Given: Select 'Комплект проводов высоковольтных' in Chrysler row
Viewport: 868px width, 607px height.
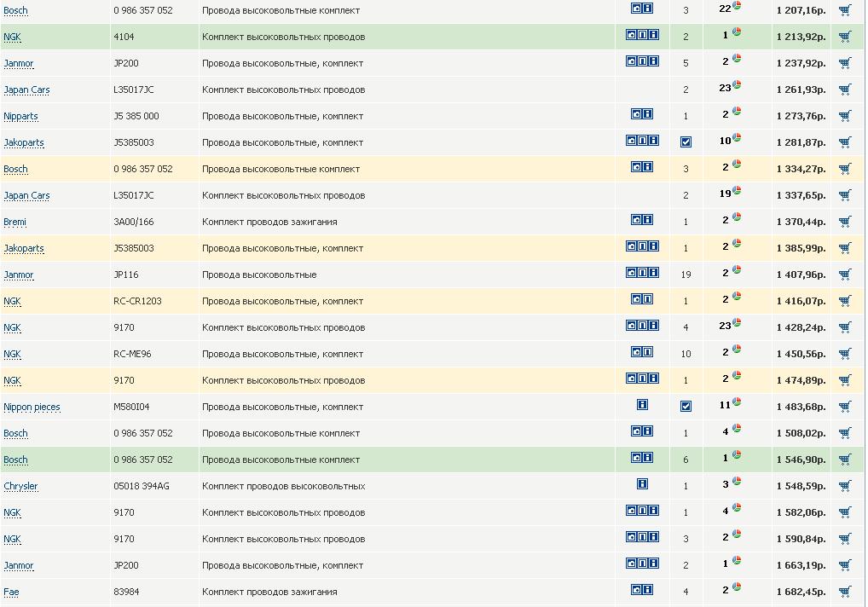Looking at the screenshot, I should click(283, 486).
